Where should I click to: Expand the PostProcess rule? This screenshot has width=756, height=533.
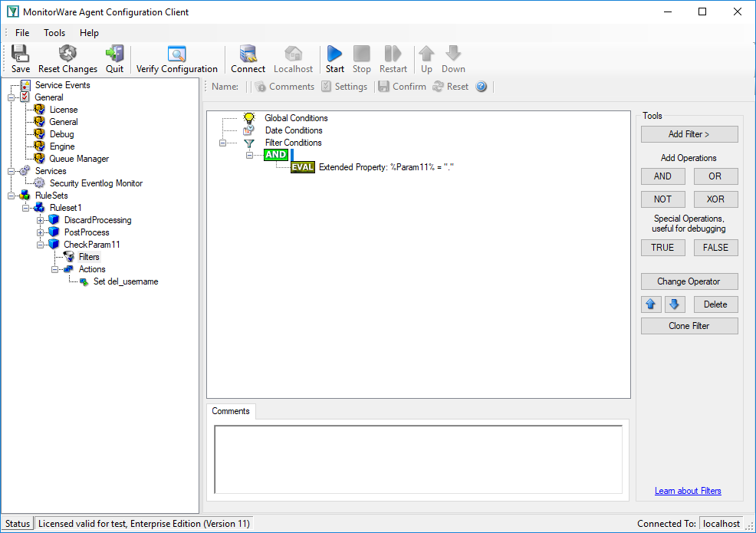pyautogui.click(x=40, y=232)
